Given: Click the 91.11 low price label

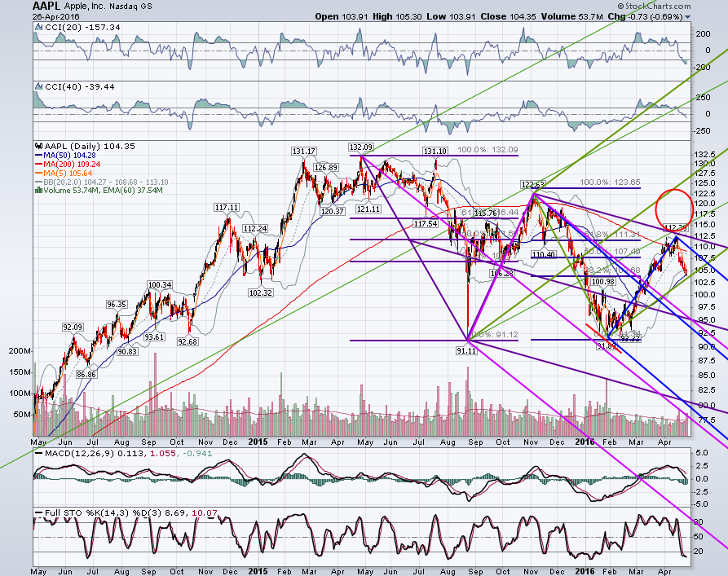Looking at the screenshot, I should tap(466, 351).
